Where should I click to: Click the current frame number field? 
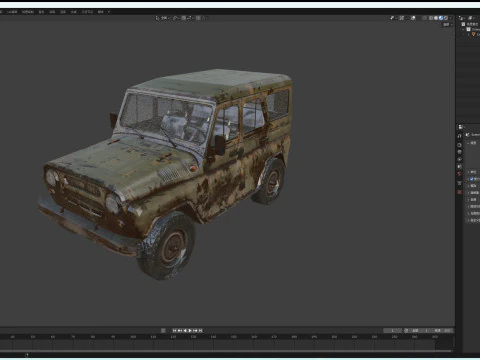coord(393,331)
